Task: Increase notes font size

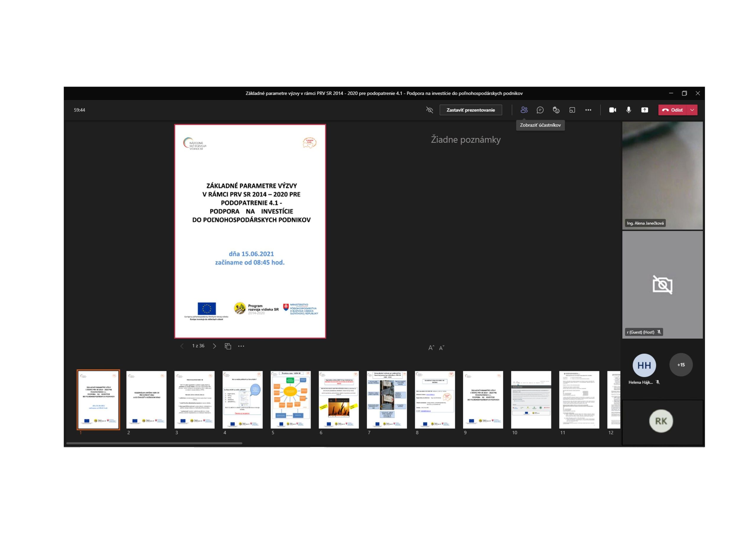Action: [x=431, y=347]
